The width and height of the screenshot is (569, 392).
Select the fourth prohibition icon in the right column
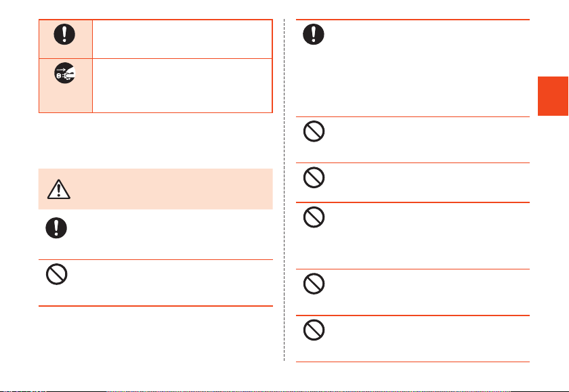(314, 284)
